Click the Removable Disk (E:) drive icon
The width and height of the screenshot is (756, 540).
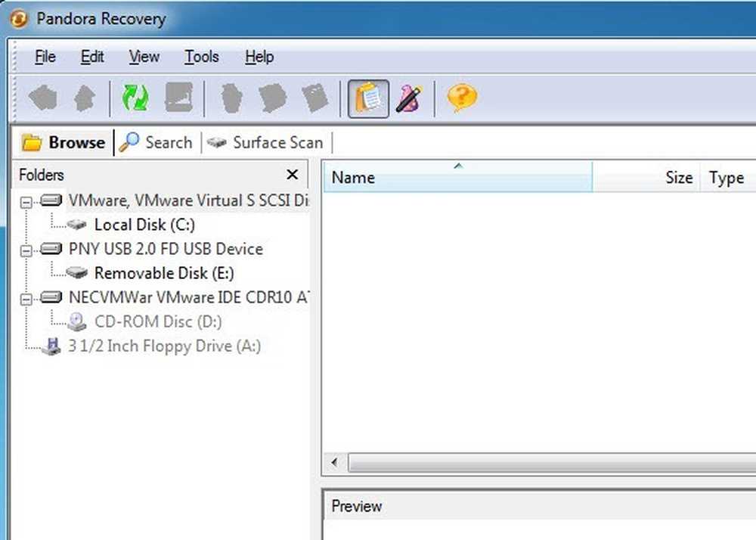coord(76,273)
